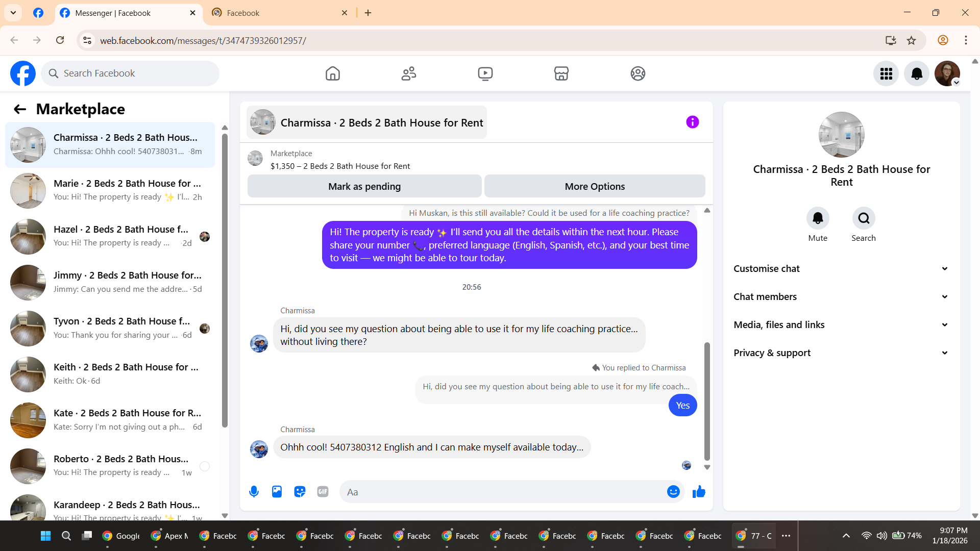
Task: Open the emoji picker in message box
Action: click(x=673, y=492)
